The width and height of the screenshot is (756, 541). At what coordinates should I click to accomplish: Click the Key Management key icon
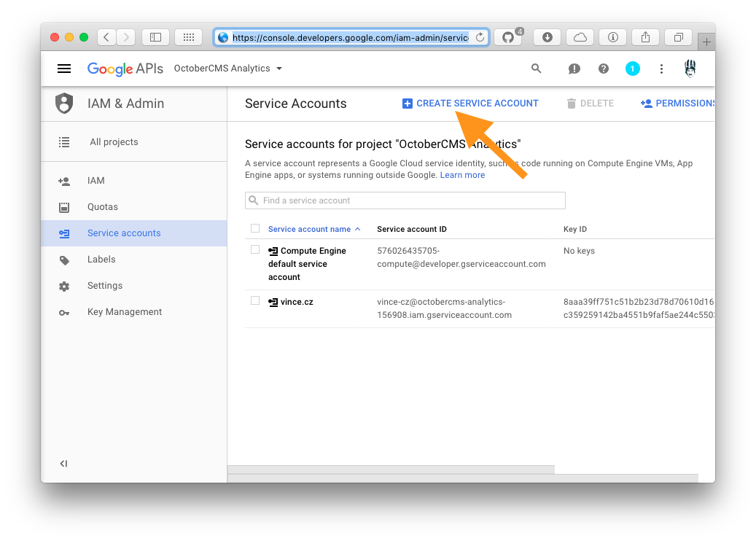(x=64, y=313)
